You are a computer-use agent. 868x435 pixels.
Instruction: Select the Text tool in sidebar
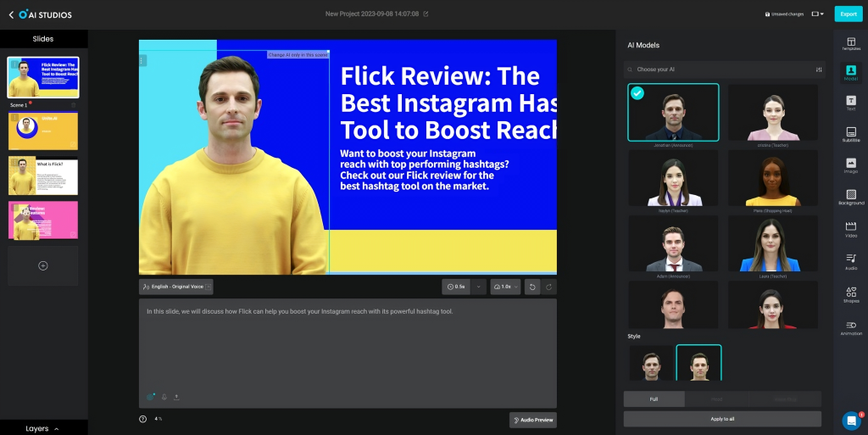tap(851, 103)
